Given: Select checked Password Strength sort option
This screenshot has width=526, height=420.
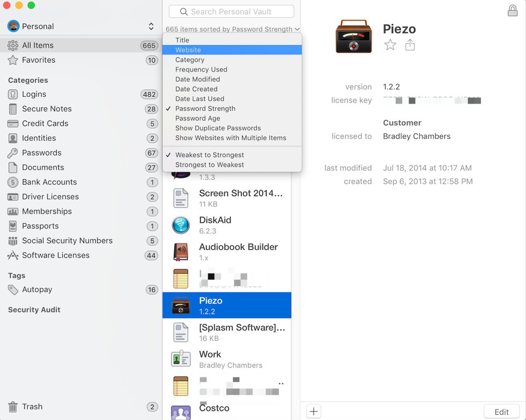Looking at the screenshot, I should (x=232, y=108).
